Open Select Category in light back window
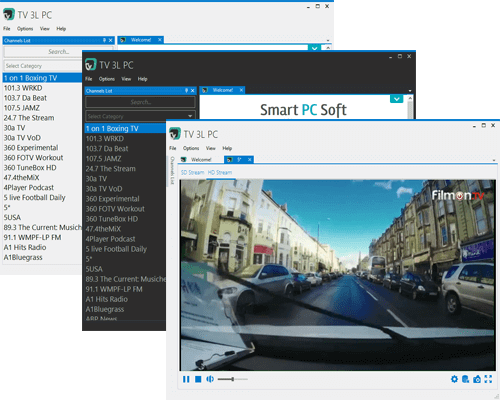Viewport: 500px width, 400px height. click(43, 66)
